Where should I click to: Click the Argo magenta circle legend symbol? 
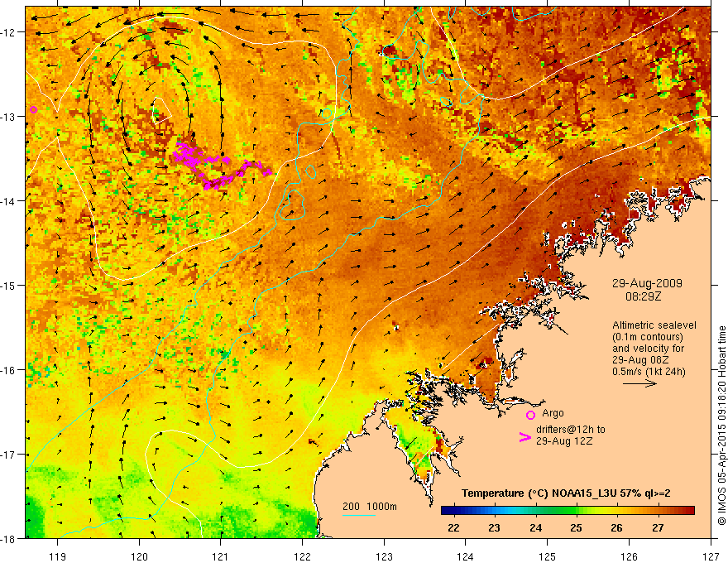click(530, 415)
